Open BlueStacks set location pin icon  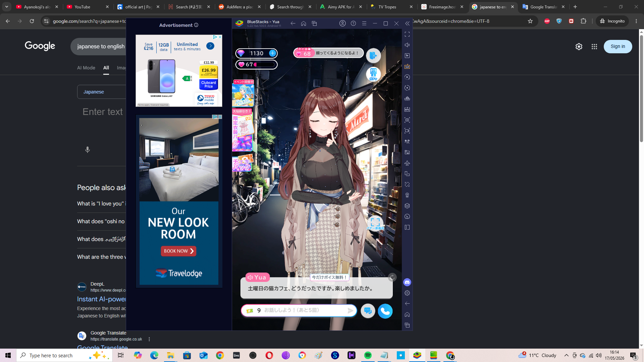(407, 195)
